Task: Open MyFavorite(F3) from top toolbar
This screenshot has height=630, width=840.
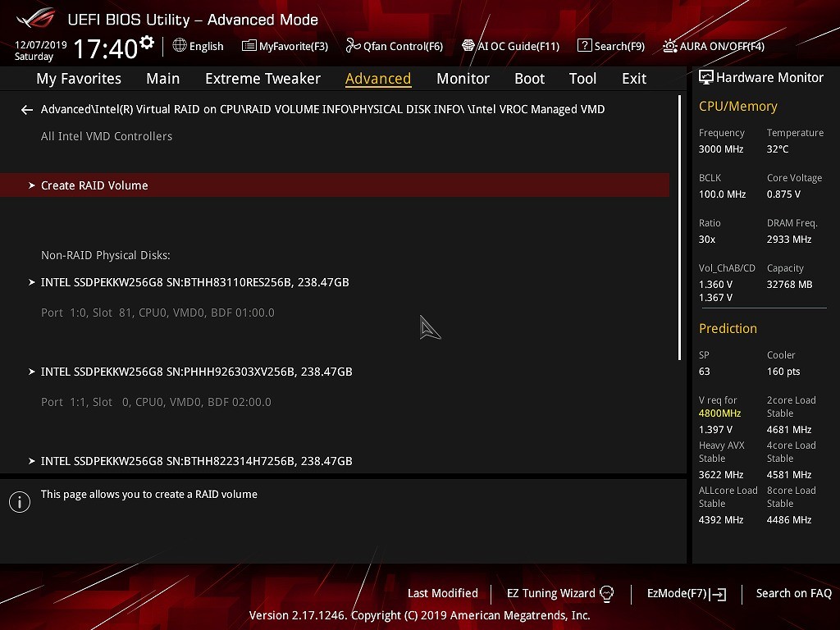Action: (285, 46)
